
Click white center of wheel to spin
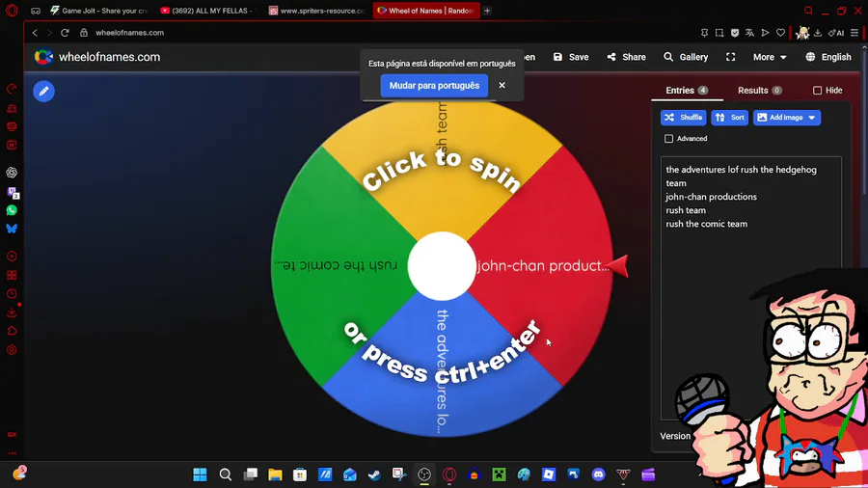442,266
